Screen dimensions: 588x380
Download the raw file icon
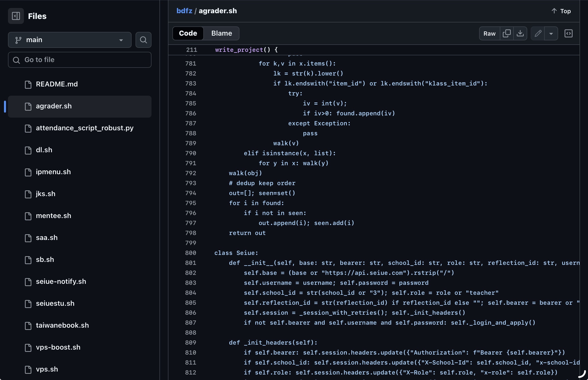[520, 33]
